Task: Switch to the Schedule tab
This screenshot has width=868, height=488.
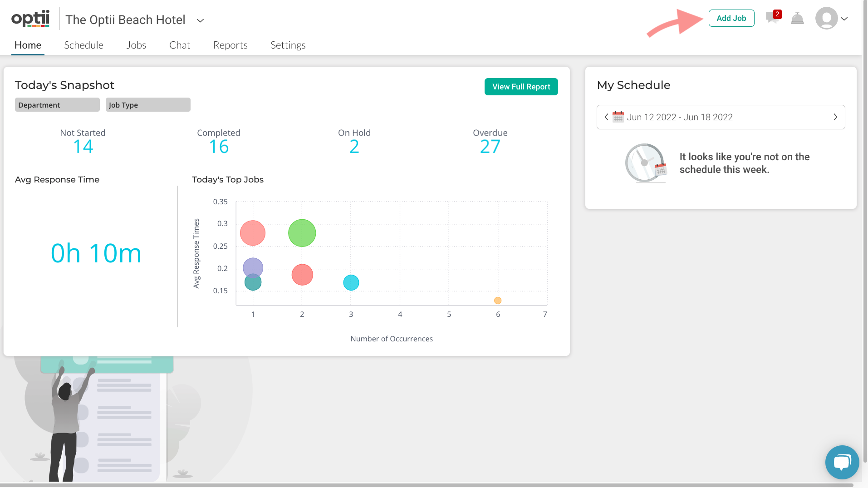Action: [83, 45]
